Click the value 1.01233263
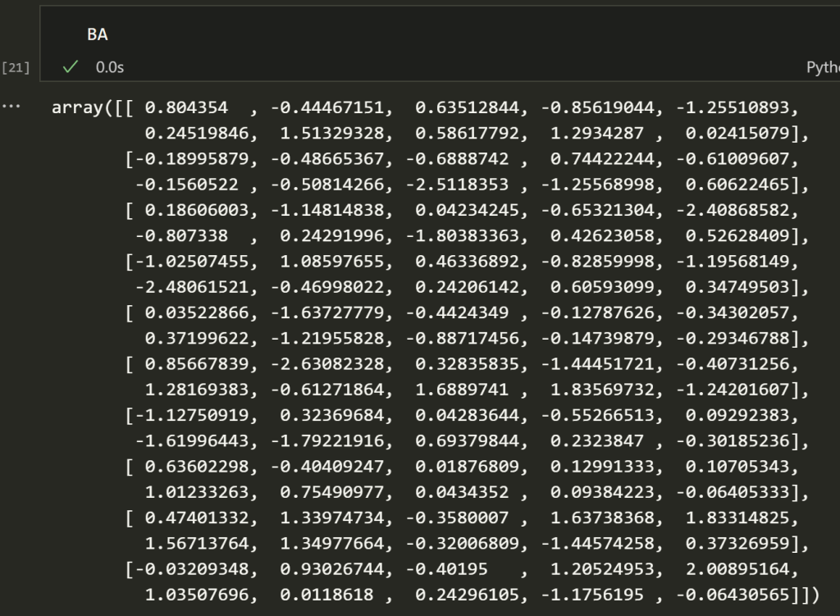This screenshot has height=616, width=840. [x=197, y=493]
